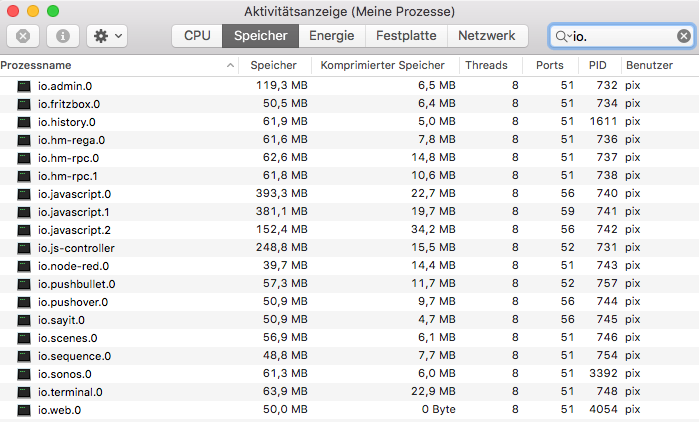The width and height of the screenshot is (699, 422).
Task: Sort processes by PID column
Action: [598, 65]
